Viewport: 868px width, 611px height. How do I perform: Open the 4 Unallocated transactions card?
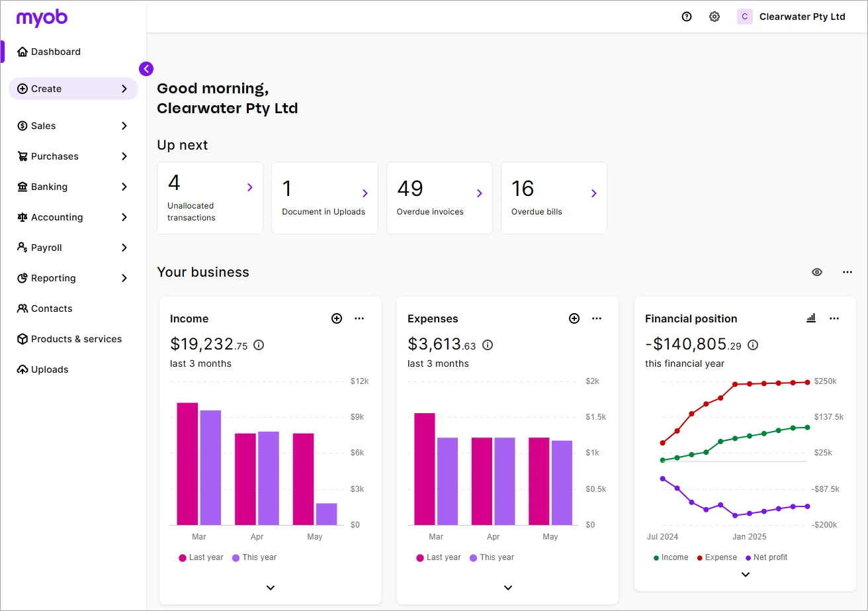(x=210, y=198)
